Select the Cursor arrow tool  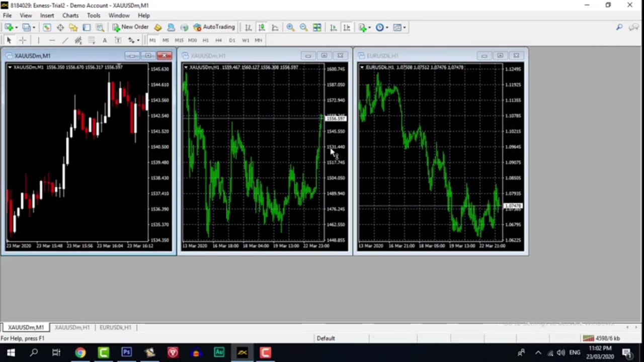[9, 40]
